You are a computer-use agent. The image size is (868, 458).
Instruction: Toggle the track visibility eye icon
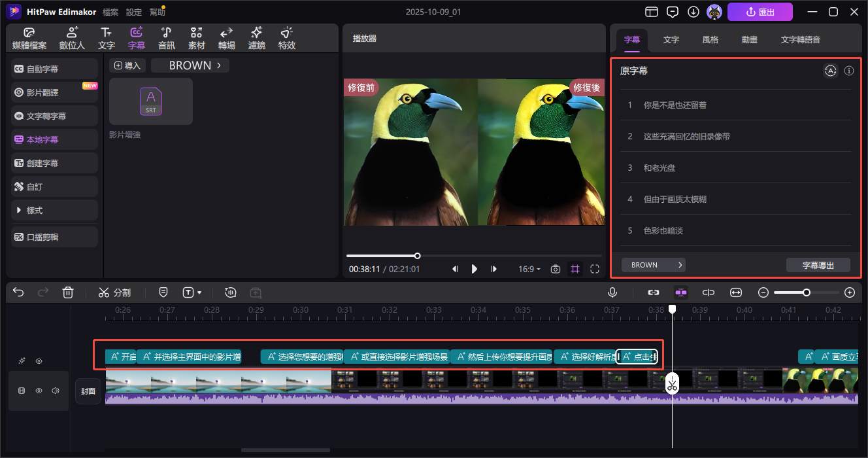(x=39, y=390)
